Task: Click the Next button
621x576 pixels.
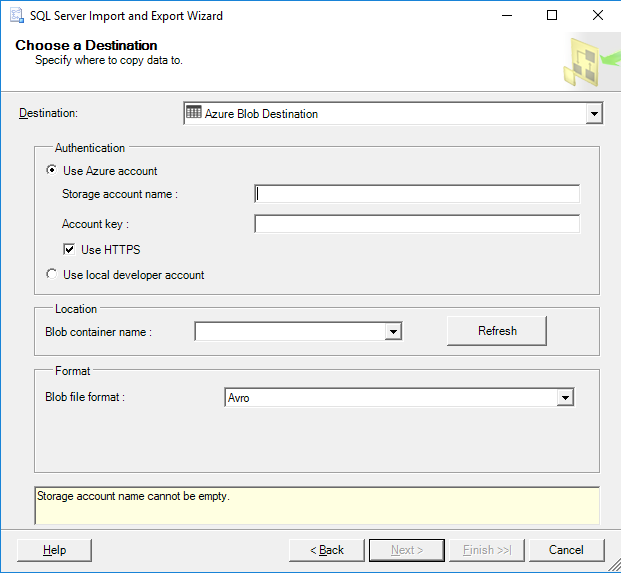Action: point(406,550)
